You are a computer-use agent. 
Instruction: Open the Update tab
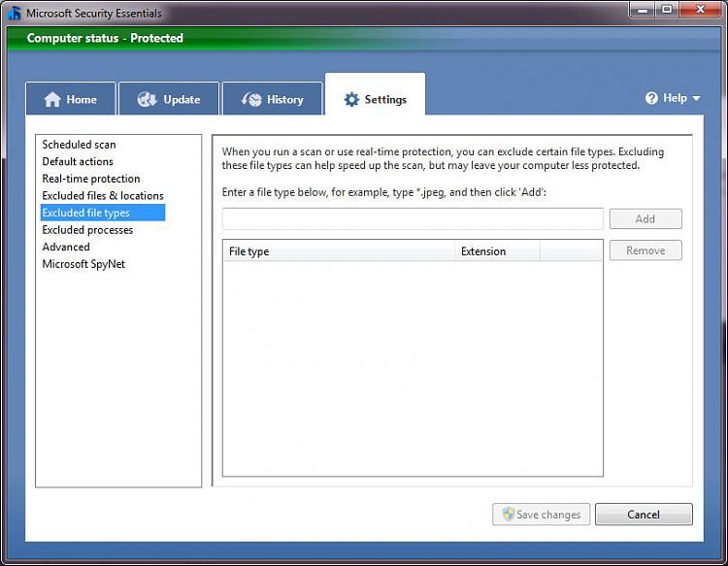(169, 98)
